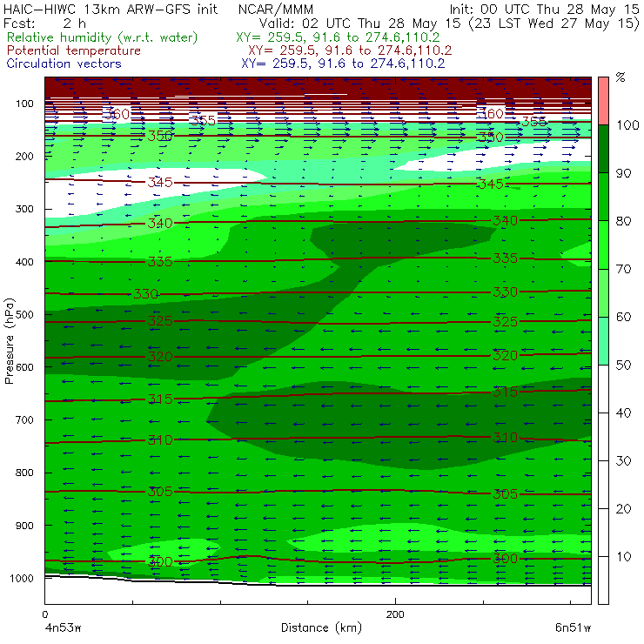Pick the 50–60% aqua colorbar segment
Viewport: 644px width, 644px height.
(x=603, y=341)
